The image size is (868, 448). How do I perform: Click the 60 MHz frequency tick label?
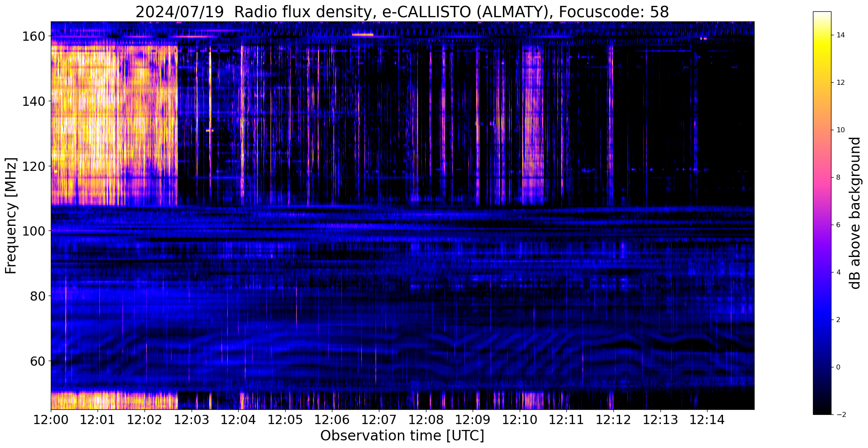[x=38, y=361]
